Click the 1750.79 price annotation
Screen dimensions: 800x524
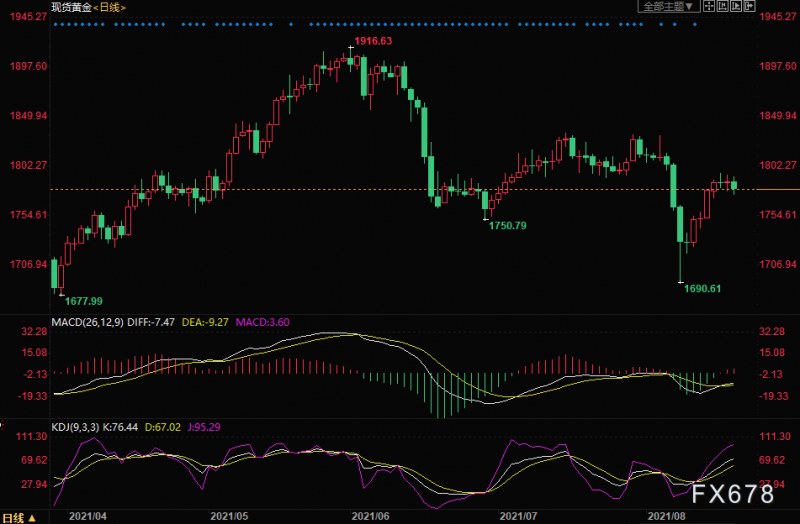point(507,226)
